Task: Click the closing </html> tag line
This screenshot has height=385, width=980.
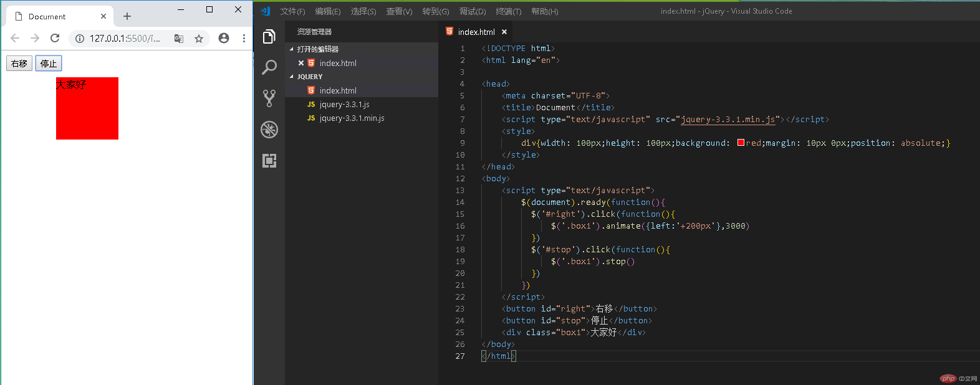Action: 499,356
